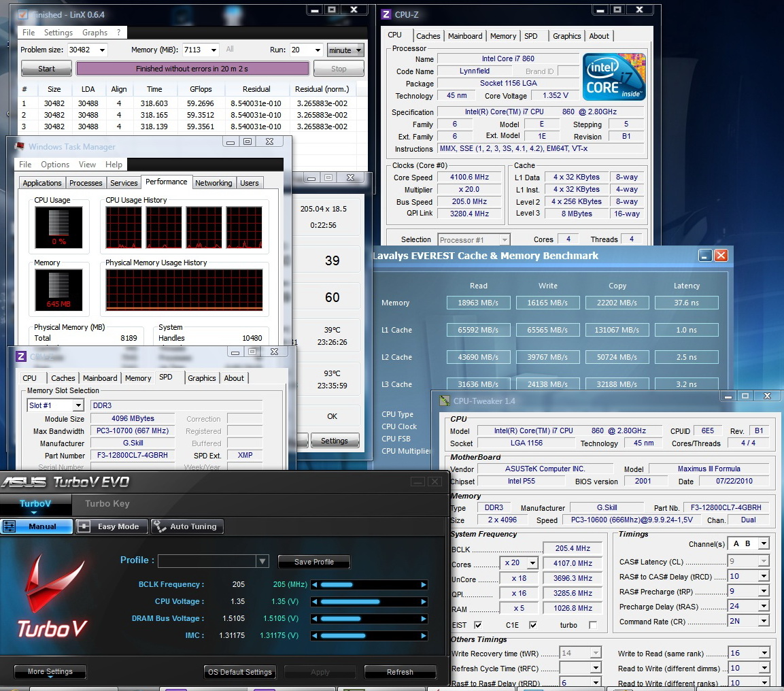Viewport: 784px width, 691px height.
Task: Click the right arrow to raise CPU Voltage
Action: pyautogui.click(x=424, y=601)
